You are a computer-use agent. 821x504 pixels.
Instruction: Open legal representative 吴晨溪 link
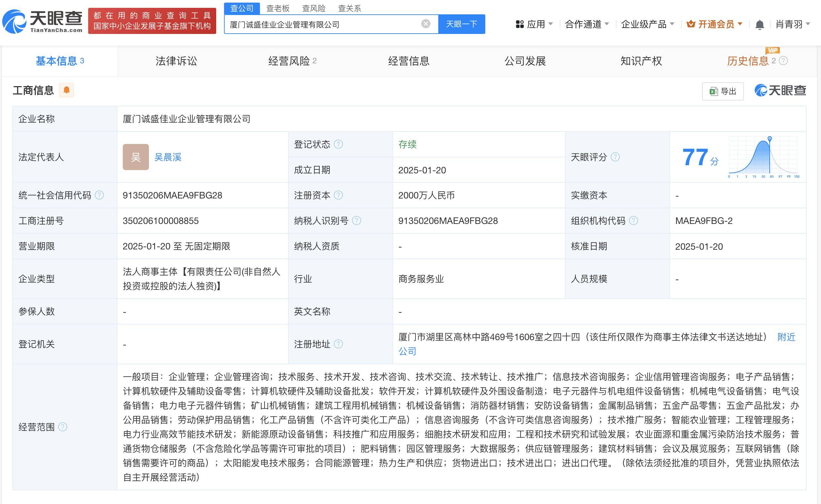click(x=168, y=157)
